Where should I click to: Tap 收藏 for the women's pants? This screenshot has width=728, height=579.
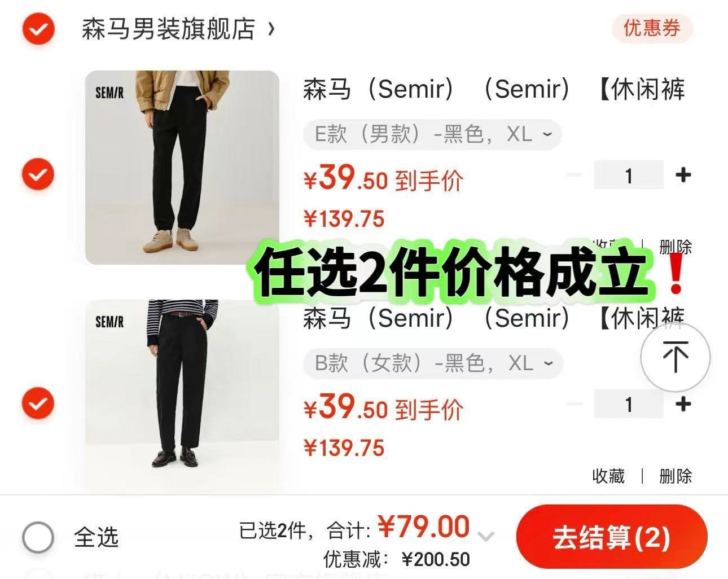(608, 476)
